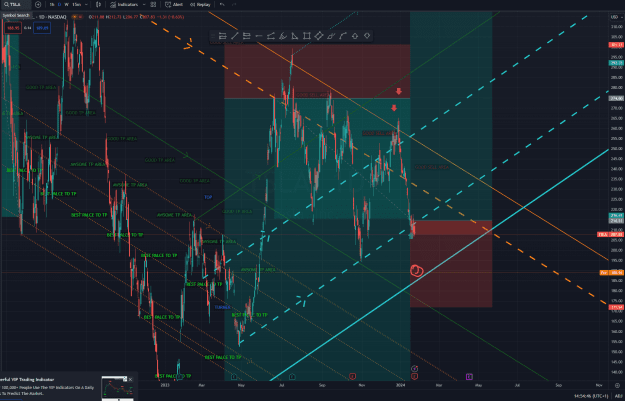The height and width of the screenshot is (401, 625).
Task: Open the indicator templates grid icon
Action: tap(153, 4)
